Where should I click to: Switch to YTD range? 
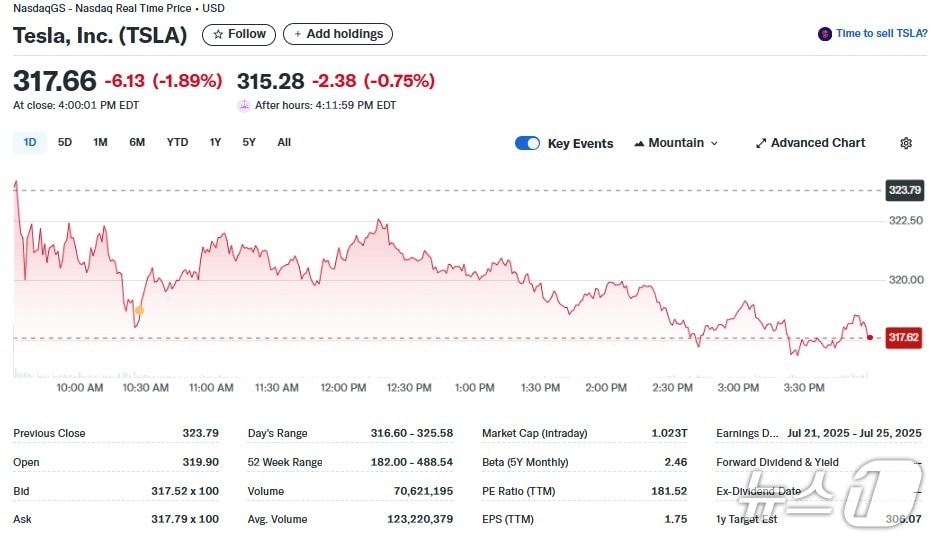[177, 142]
